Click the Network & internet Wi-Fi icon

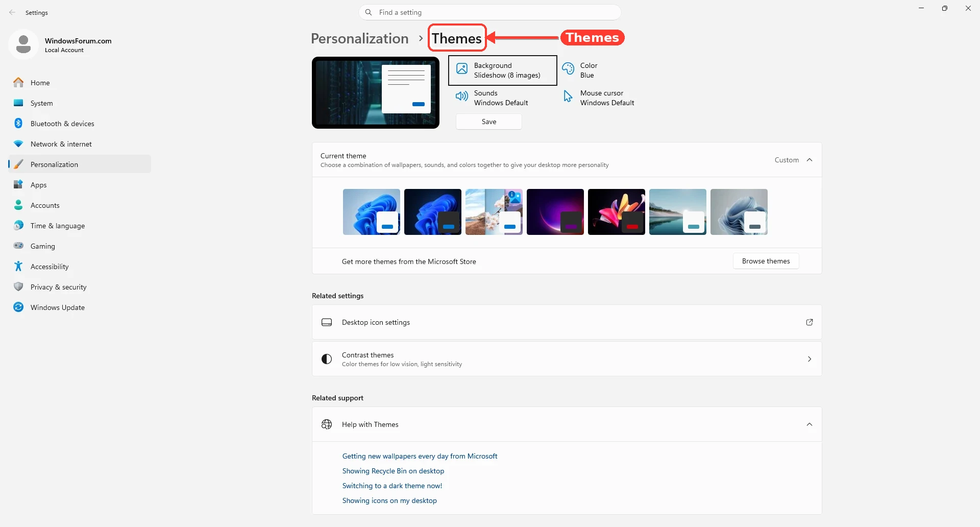click(18, 144)
